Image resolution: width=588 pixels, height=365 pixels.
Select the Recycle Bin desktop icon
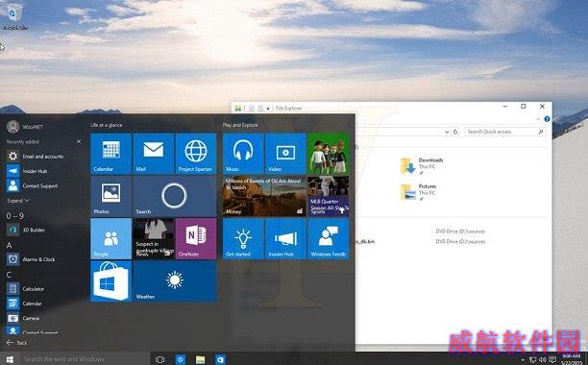[x=14, y=16]
